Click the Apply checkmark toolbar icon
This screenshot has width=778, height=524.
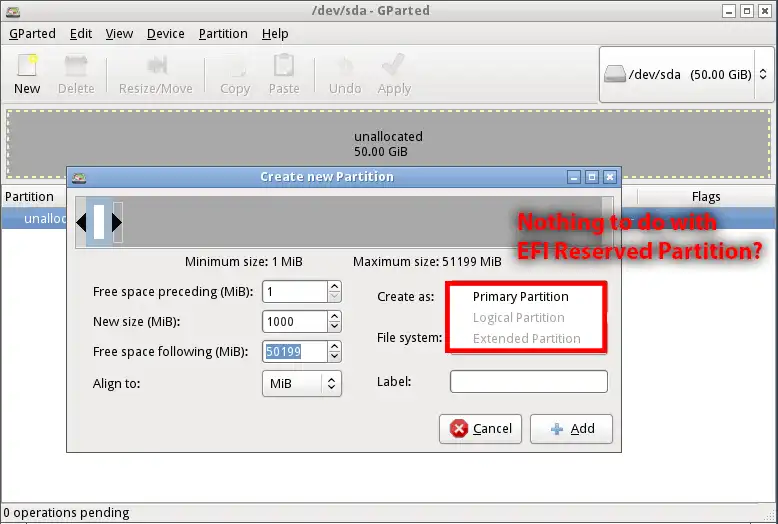click(x=394, y=66)
